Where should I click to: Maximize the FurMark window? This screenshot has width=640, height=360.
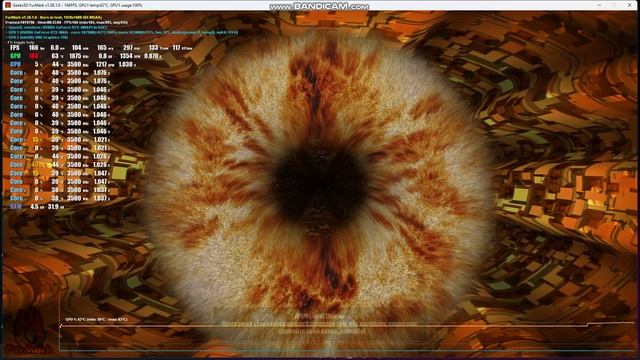(x=614, y=5)
